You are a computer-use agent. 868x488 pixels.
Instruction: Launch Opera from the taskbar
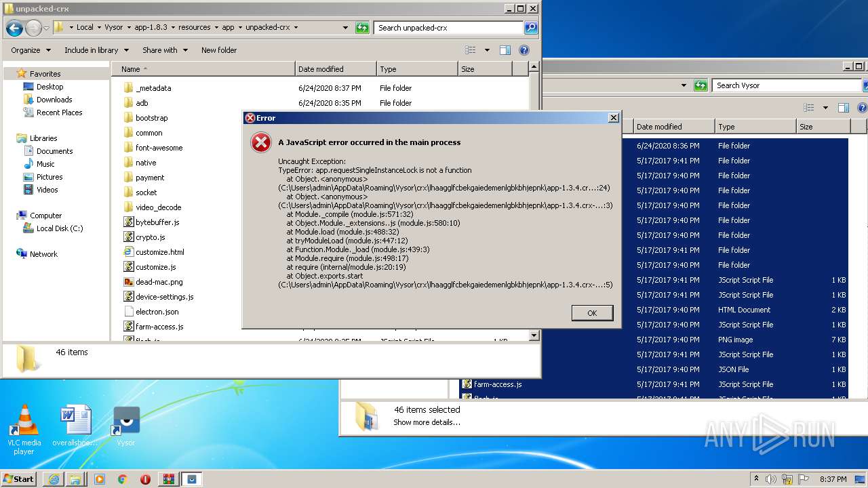145,479
